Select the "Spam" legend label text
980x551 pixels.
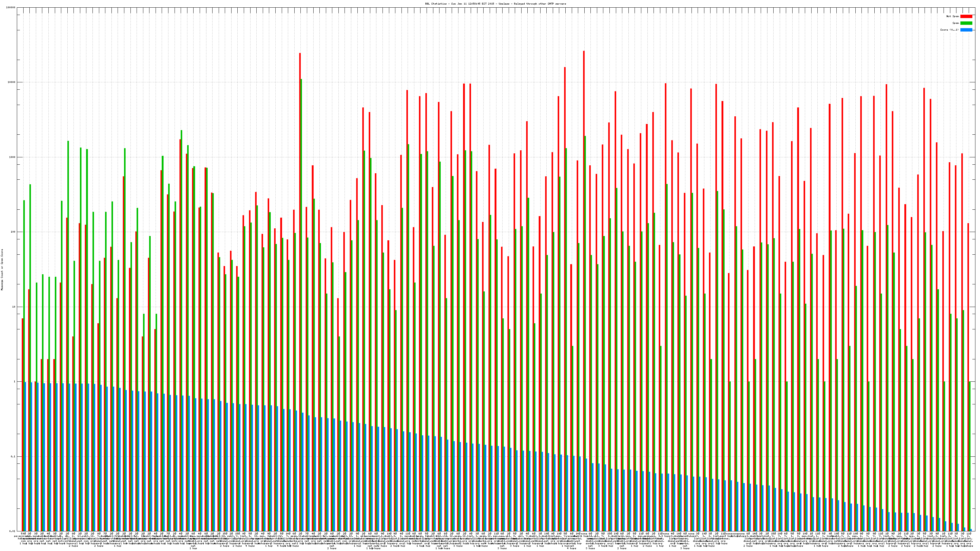pos(956,23)
